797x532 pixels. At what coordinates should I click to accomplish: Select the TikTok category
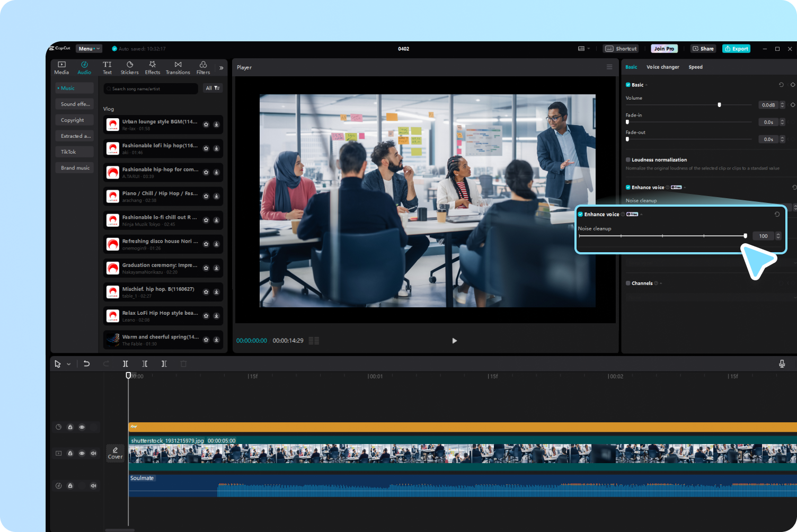coord(75,152)
